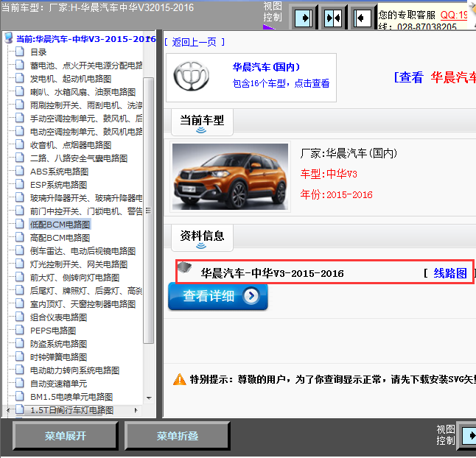476x458 pixels.
Task: Open 1.5T日间行车灯电路图 entry
Action: [x=71, y=410]
